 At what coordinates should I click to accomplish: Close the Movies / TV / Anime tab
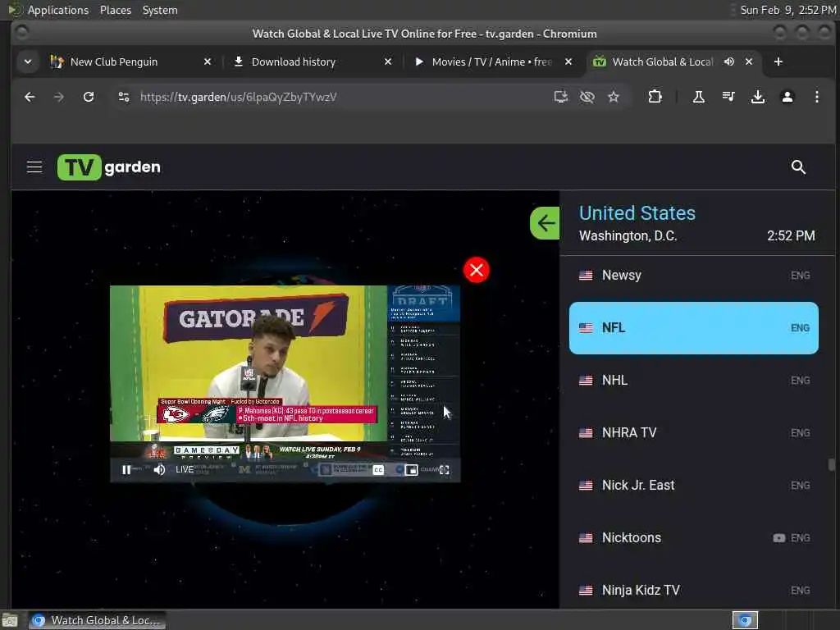pyautogui.click(x=568, y=62)
